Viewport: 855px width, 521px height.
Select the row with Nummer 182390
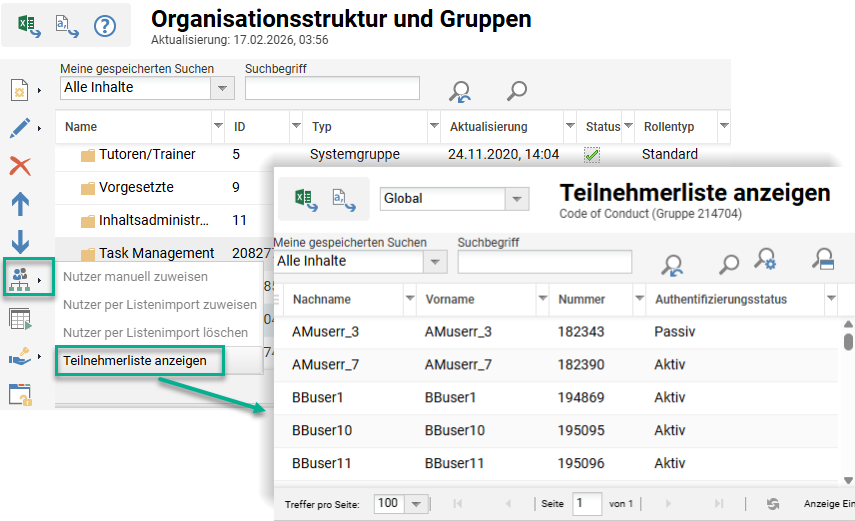click(556, 365)
